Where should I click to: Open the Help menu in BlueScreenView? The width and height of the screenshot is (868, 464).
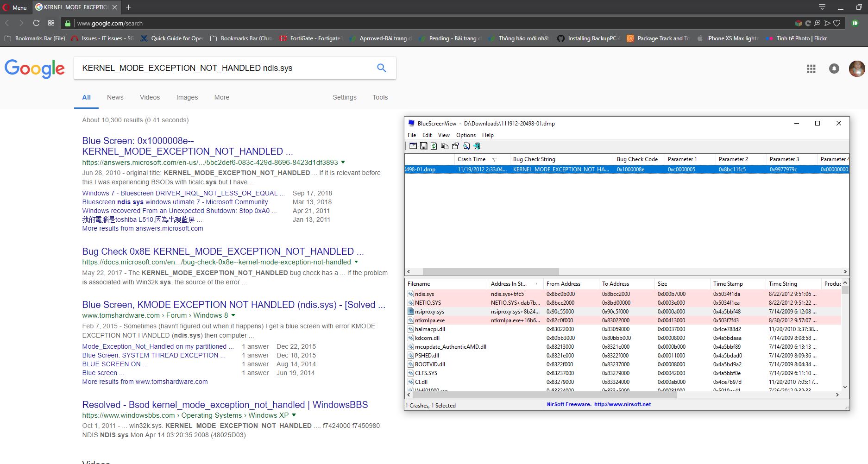pyautogui.click(x=488, y=135)
